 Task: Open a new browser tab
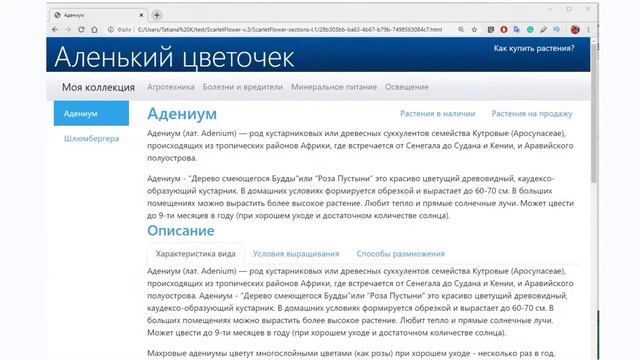[157, 15]
